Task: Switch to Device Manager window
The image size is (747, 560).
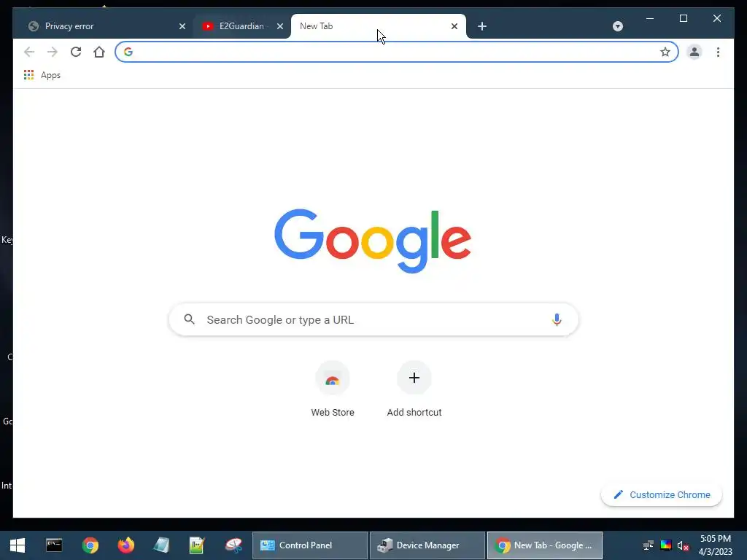Action: 427,545
